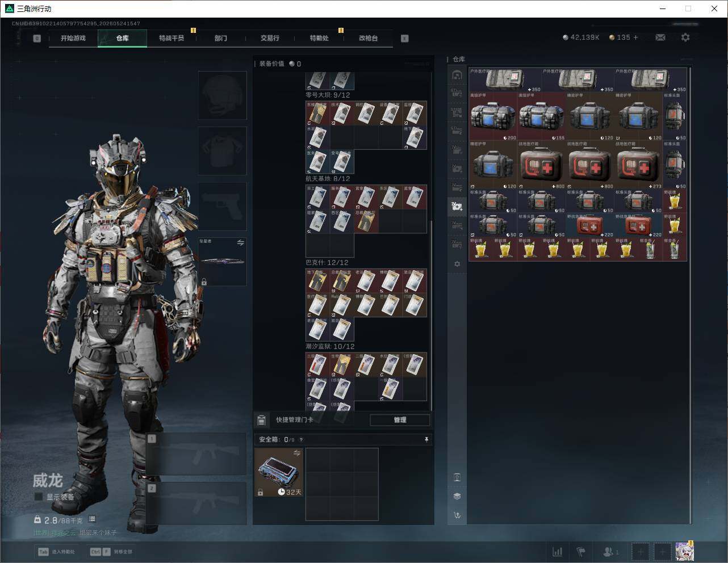Switch to the 改枪台 tab
Viewport: 728px width, 563px height.
[x=368, y=38]
